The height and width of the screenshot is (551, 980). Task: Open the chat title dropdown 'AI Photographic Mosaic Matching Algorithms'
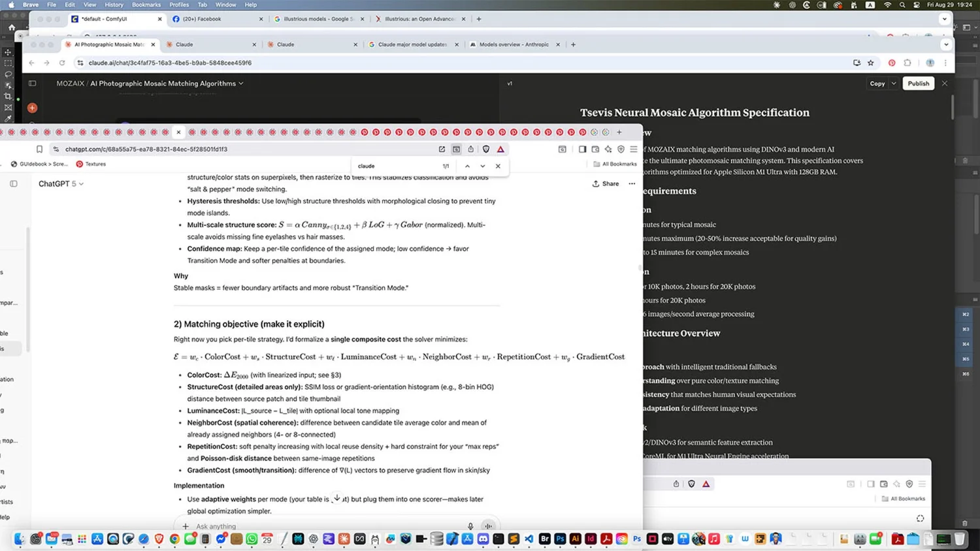pos(167,84)
